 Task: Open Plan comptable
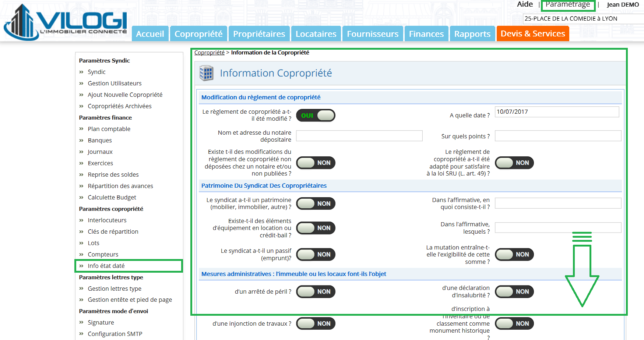click(109, 129)
